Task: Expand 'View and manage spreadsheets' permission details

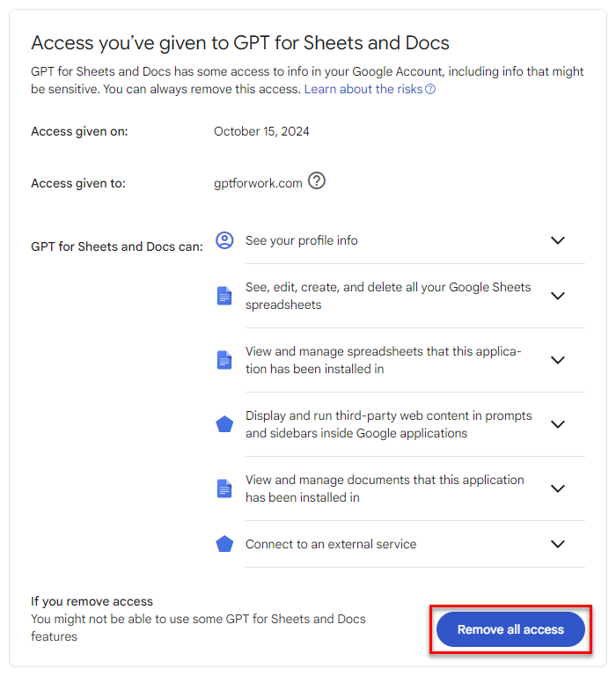Action: click(x=557, y=360)
